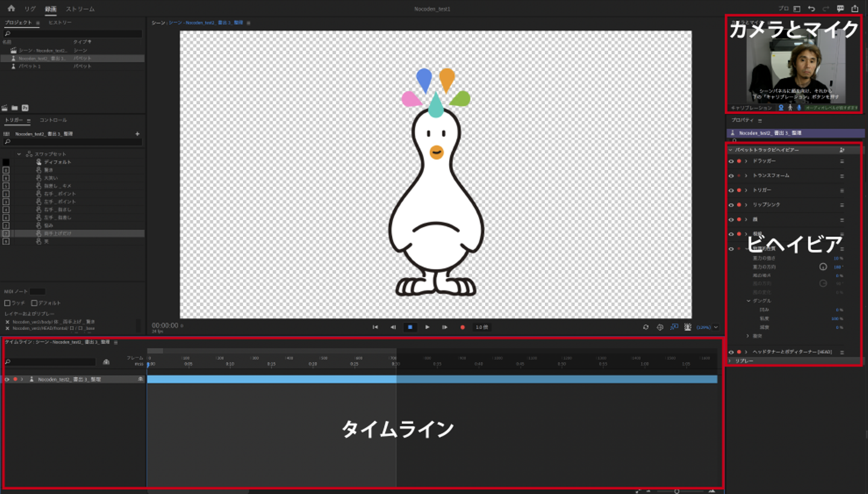Click the refresh scene icon below the stage
868x494 pixels.
646,327
